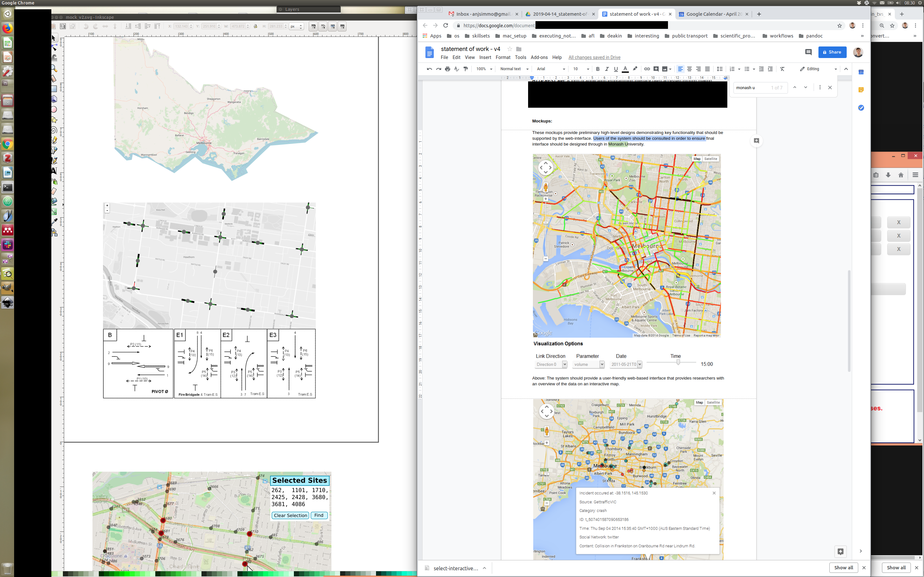Click the Paint format icon
This screenshot has height=577, width=924.
(466, 69)
